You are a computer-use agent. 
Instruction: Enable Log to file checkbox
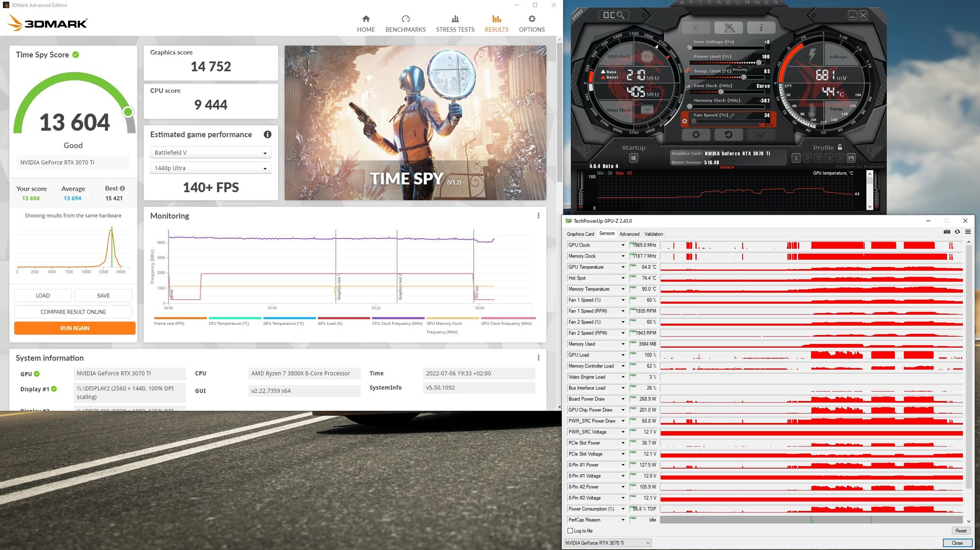570,531
